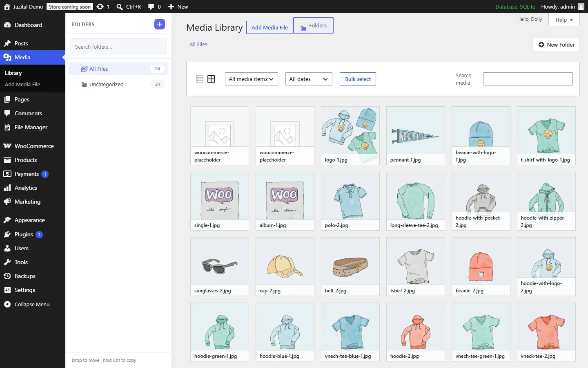Click the plus New content button

pos(171,7)
